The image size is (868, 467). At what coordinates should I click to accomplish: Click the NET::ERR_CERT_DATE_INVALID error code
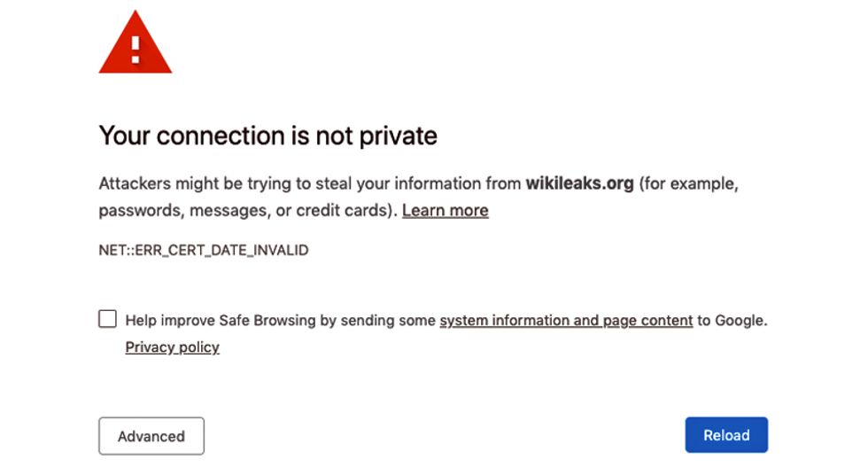[x=204, y=251]
